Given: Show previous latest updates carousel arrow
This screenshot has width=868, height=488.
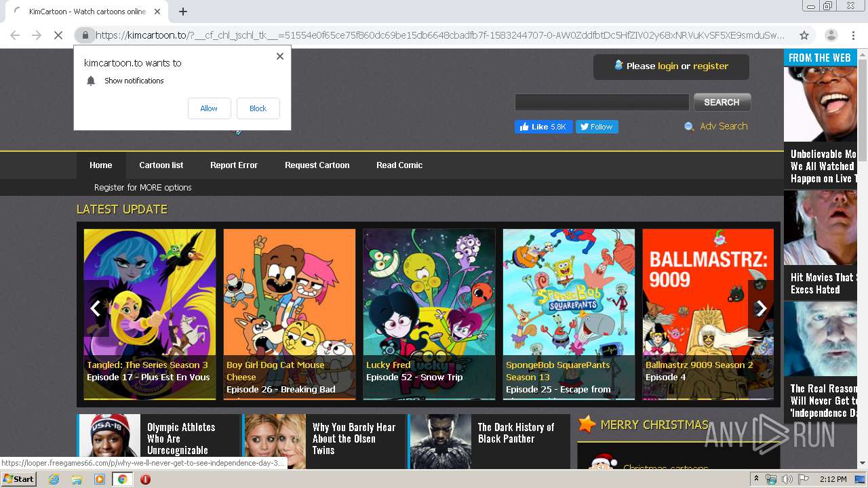Looking at the screenshot, I should tap(96, 308).
